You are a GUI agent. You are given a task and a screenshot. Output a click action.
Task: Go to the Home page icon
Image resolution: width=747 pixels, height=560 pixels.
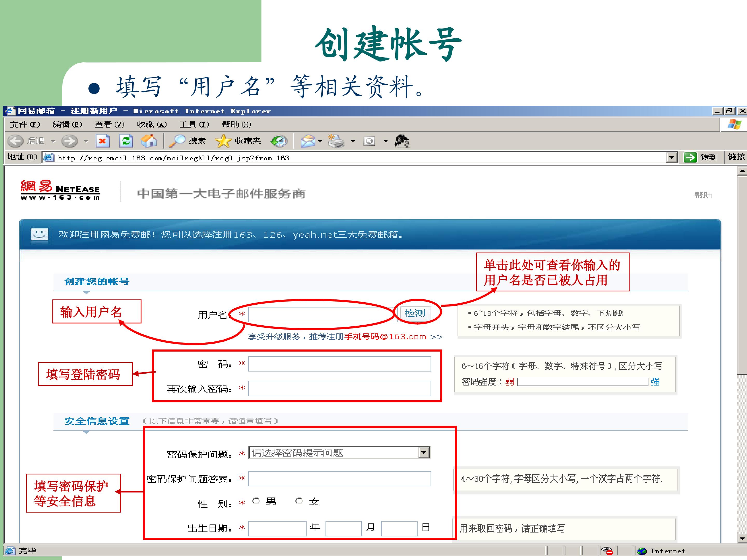(x=149, y=141)
